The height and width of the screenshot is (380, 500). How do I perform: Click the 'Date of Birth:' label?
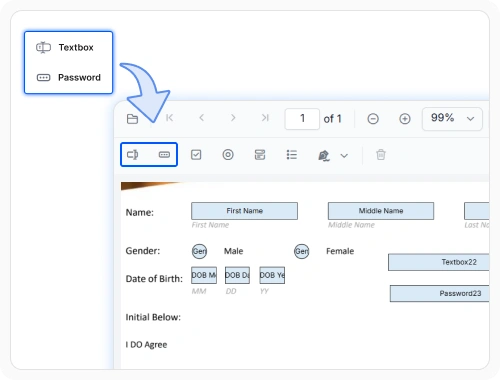154,279
